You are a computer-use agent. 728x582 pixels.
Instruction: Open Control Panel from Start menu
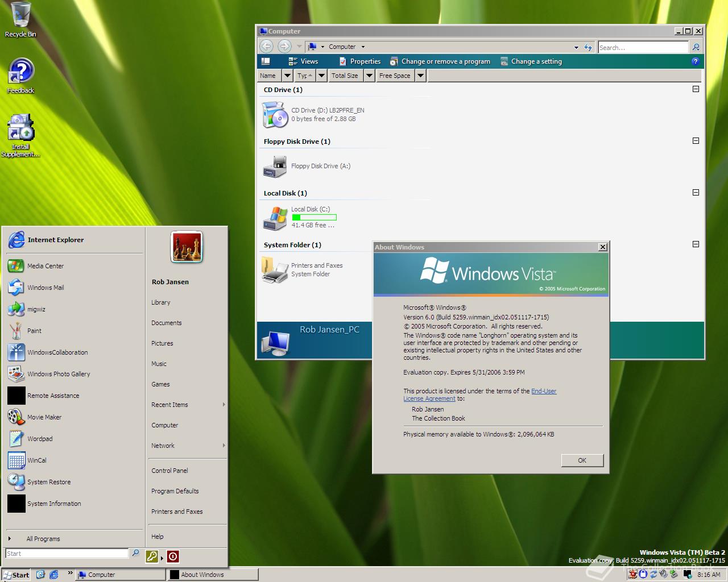coord(169,471)
